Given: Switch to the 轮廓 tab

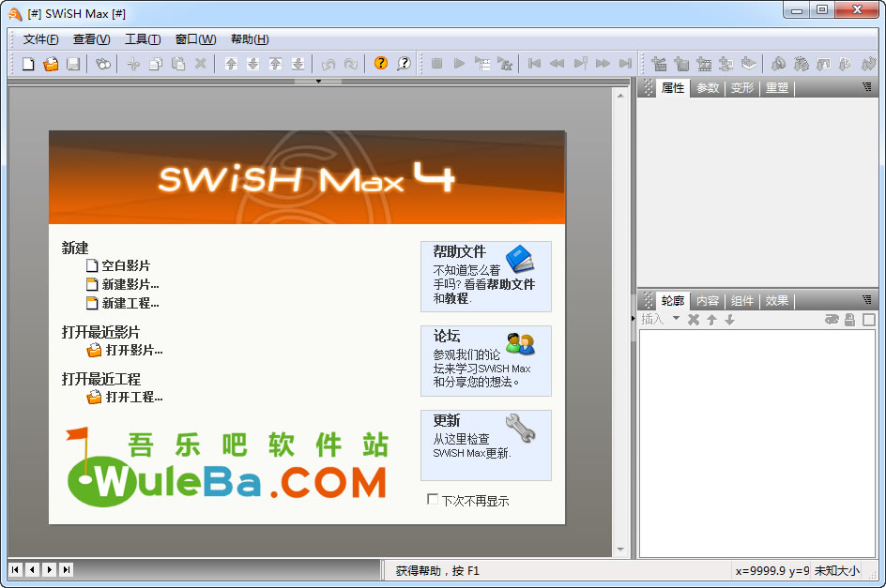Looking at the screenshot, I should [x=672, y=300].
